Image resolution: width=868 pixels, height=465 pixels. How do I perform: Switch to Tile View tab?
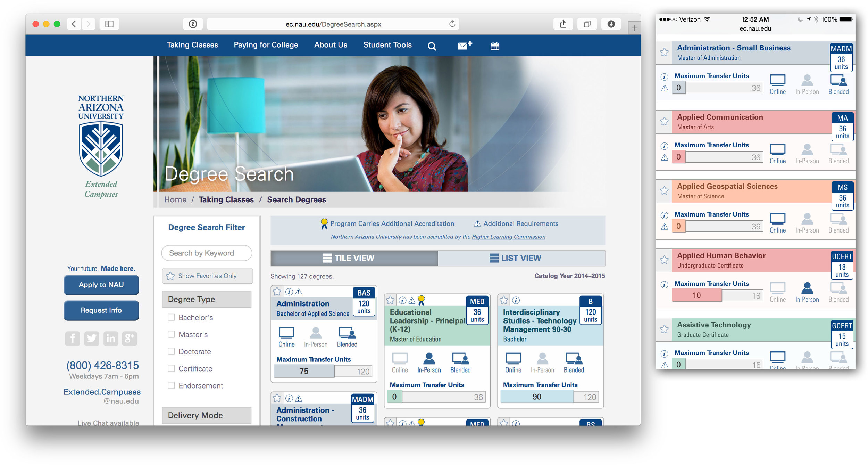pos(354,258)
